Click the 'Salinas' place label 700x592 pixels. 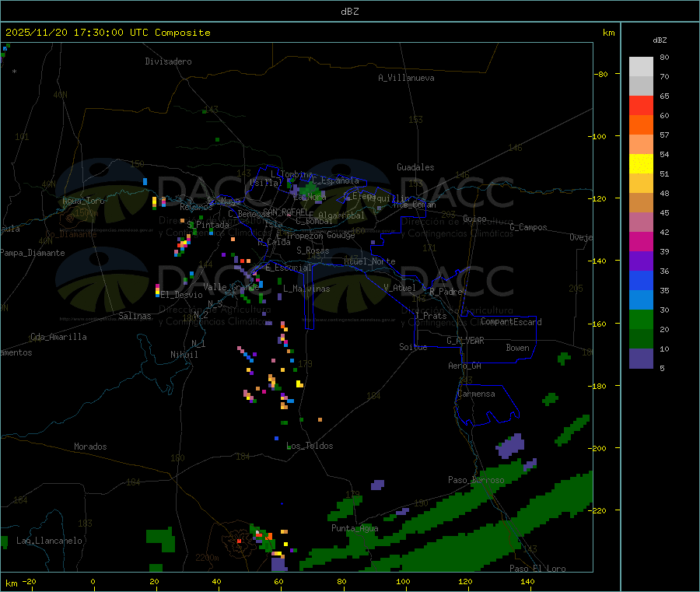click(x=135, y=316)
